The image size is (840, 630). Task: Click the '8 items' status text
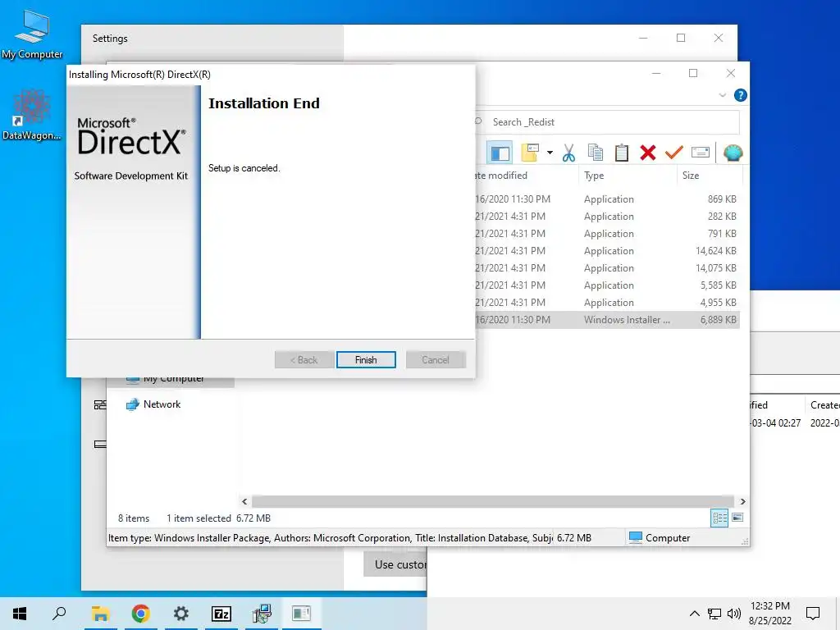pyautogui.click(x=134, y=518)
